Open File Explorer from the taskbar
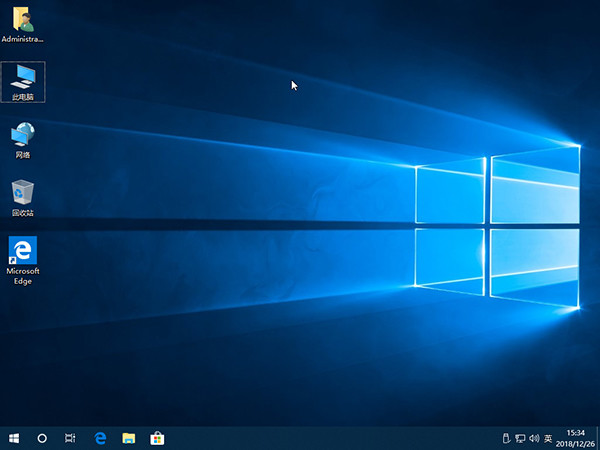This screenshot has width=600, height=450. (129, 438)
